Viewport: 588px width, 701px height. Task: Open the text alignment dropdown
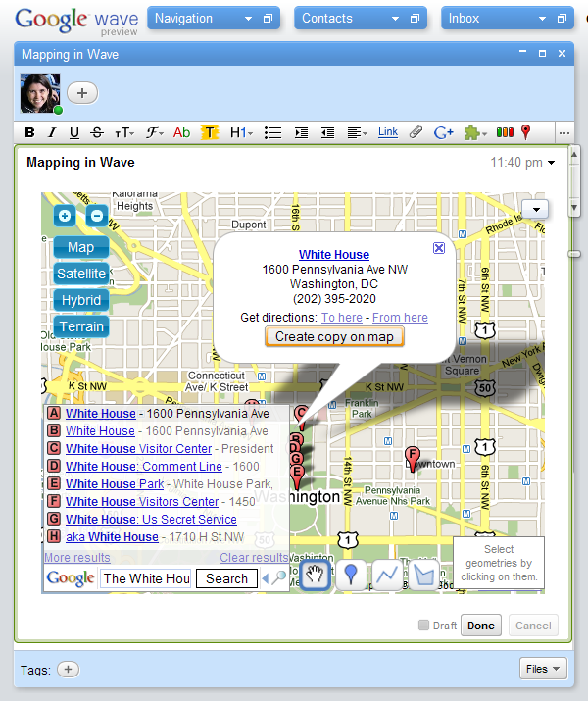pyautogui.click(x=358, y=132)
